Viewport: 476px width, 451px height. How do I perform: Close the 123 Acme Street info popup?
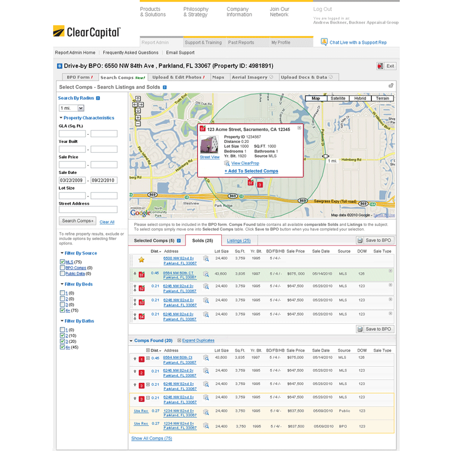299,128
